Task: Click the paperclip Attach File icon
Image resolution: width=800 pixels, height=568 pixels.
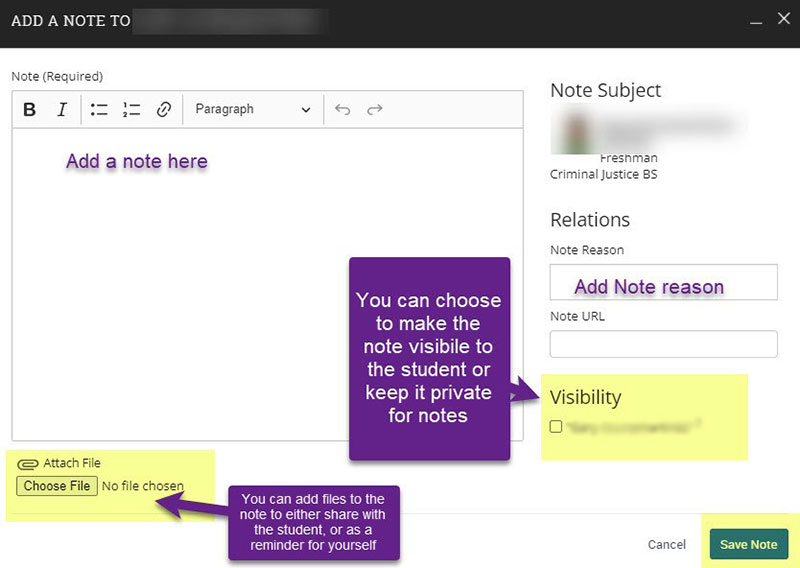Action: [x=28, y=464]
